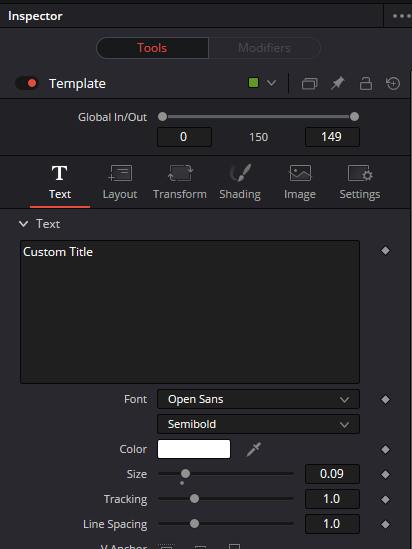Click the Inspector panel title

35,16
